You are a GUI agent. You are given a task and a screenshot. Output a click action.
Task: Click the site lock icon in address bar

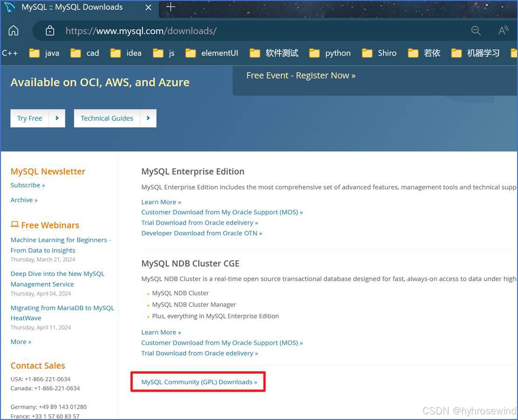tap(50, 31)
